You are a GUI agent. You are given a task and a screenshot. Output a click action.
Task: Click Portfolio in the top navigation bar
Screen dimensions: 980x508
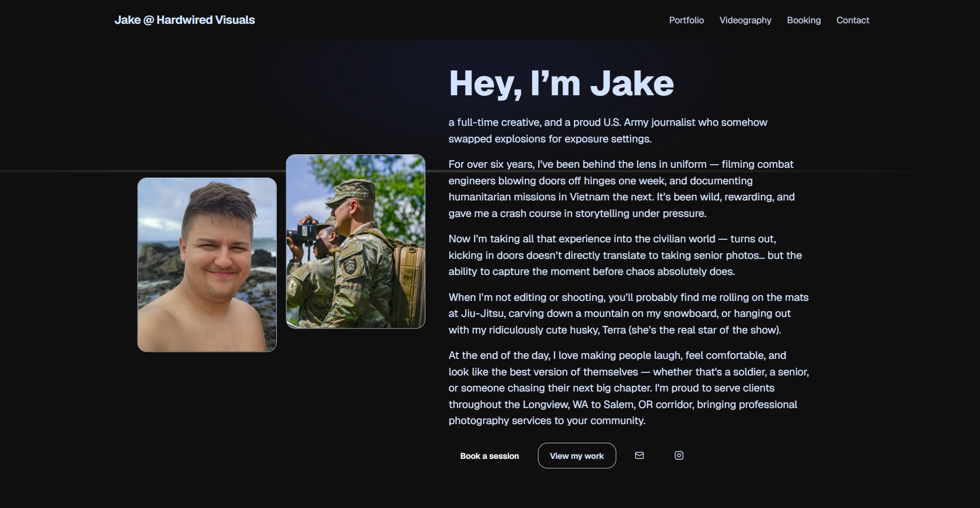tap(686, 20)
